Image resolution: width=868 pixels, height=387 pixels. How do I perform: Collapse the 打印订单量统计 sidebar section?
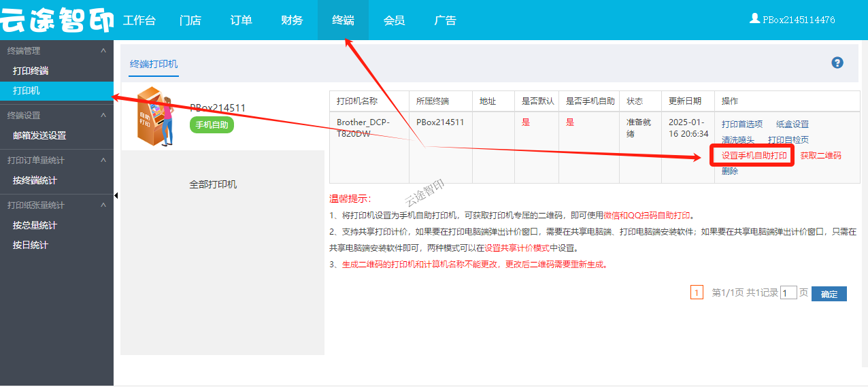point(103,161)
